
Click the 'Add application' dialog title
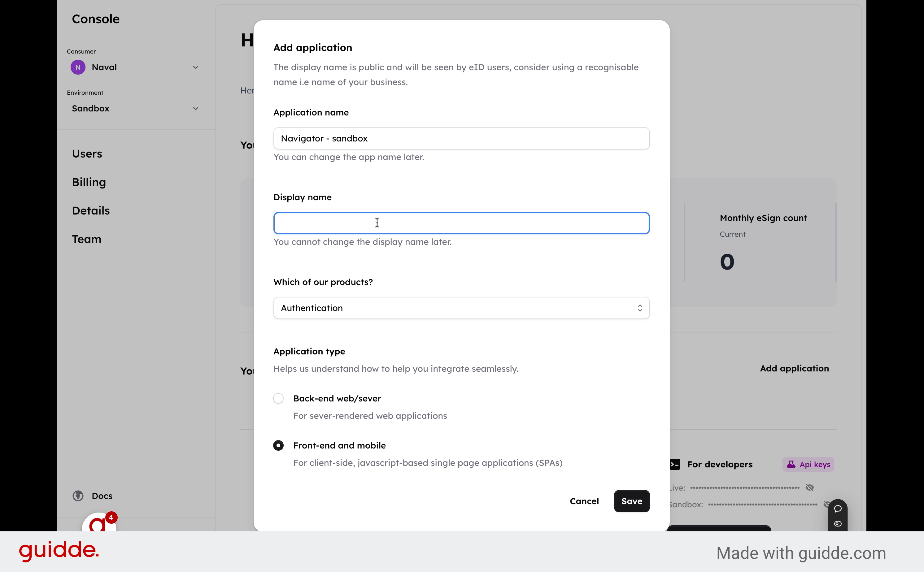tap(312, 48)
